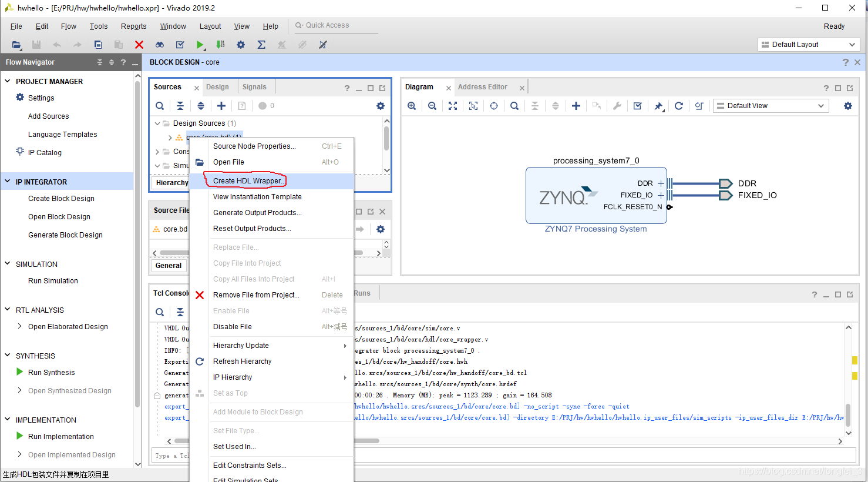Choose Generate Output Products in context menu

(272, 213)
